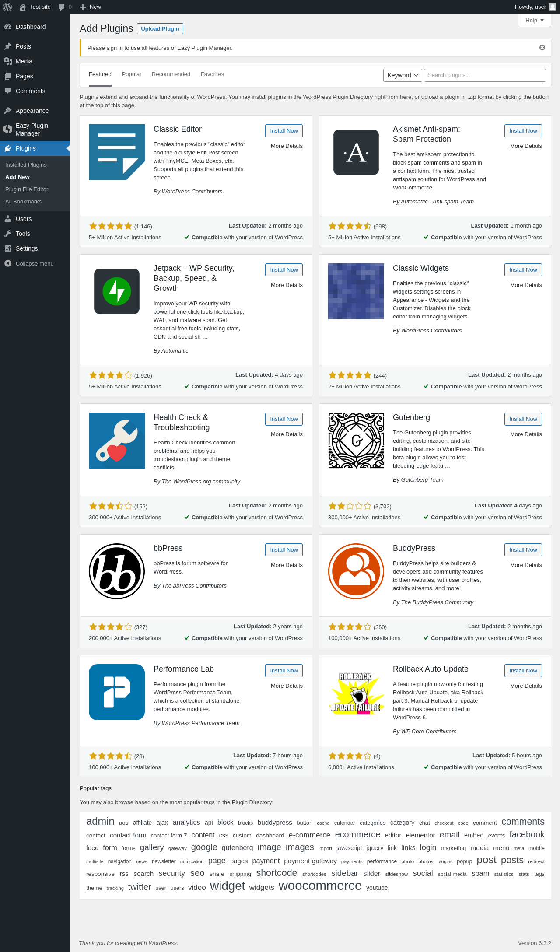Collapse the admin sidebar menu
This screenshot has width=560, height=952.
tap(35, 263)
